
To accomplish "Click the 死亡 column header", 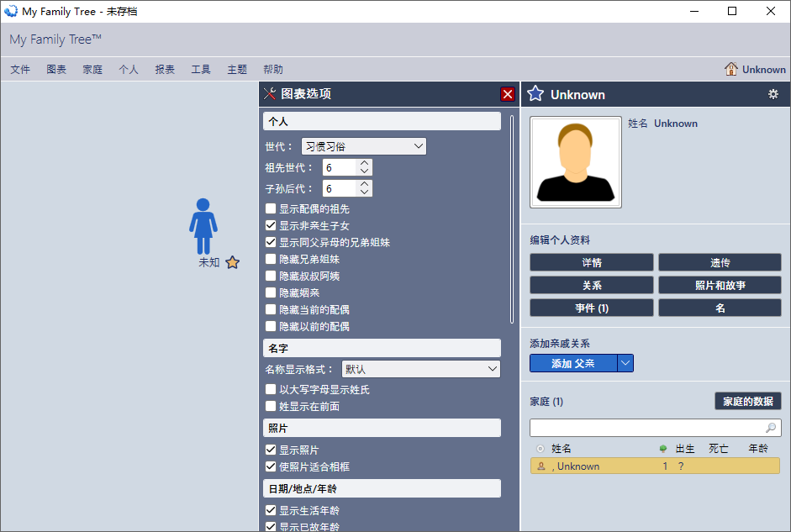I will click(719, 449).
